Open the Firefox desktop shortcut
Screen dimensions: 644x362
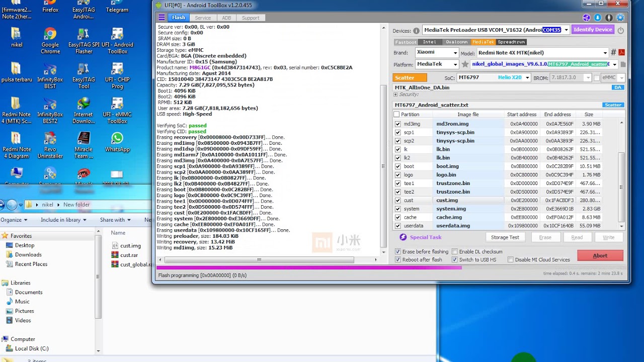pos(50,7)
